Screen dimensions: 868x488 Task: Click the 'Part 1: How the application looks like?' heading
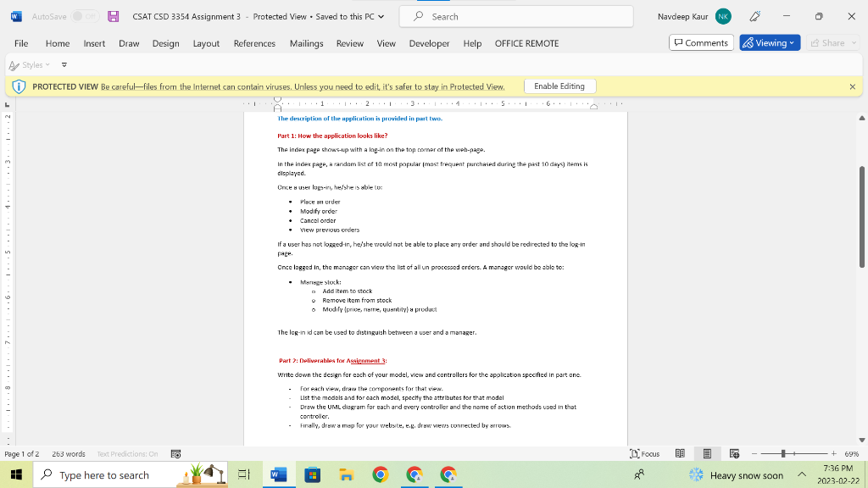(x=332, y=136)
